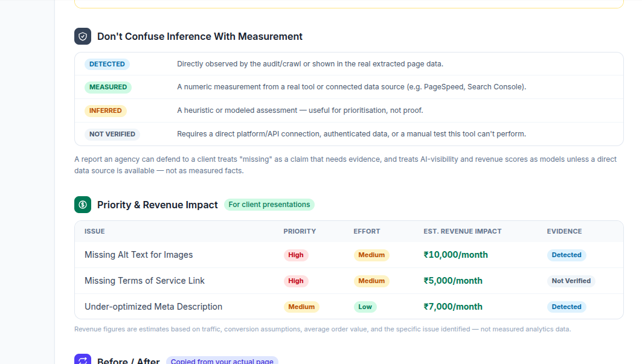Click the ₹7,000/month revenue figure
The height and width of the screenshot is (364, 642).
[x=453, y=307]
